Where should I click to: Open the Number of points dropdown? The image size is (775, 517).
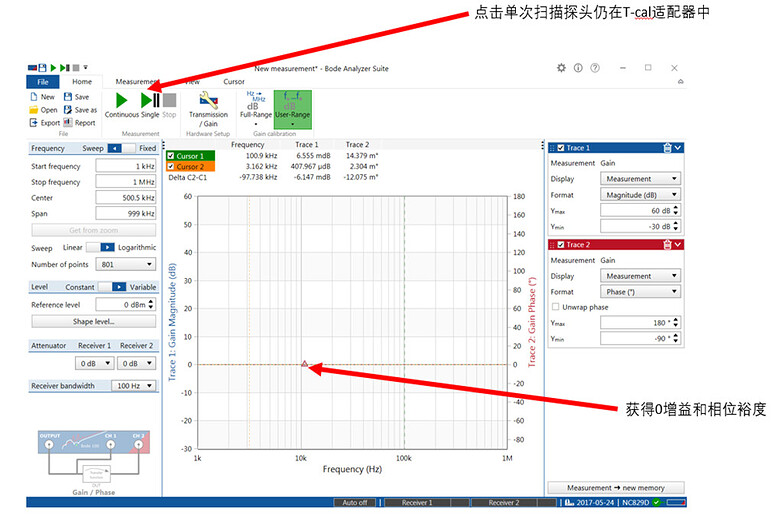click(125, 264)
